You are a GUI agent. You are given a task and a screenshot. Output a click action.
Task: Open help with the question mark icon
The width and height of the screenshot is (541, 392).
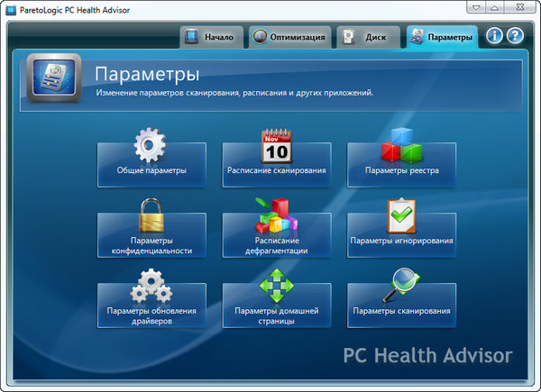515,37
